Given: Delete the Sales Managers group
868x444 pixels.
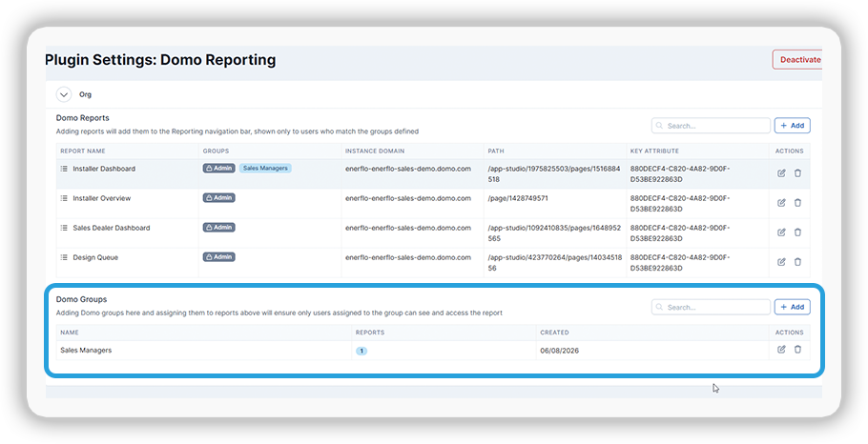Looking at the screenshot, I should tap(797, 350).
